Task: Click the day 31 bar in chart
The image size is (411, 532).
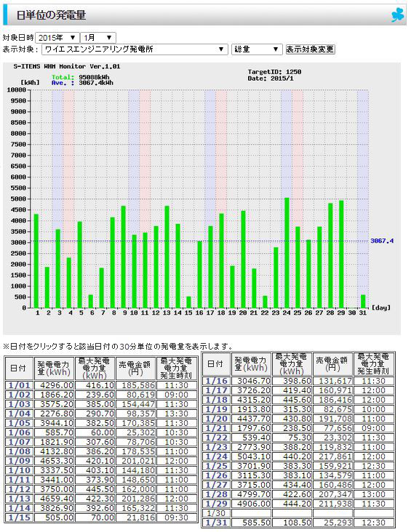Action: [363, 302]
